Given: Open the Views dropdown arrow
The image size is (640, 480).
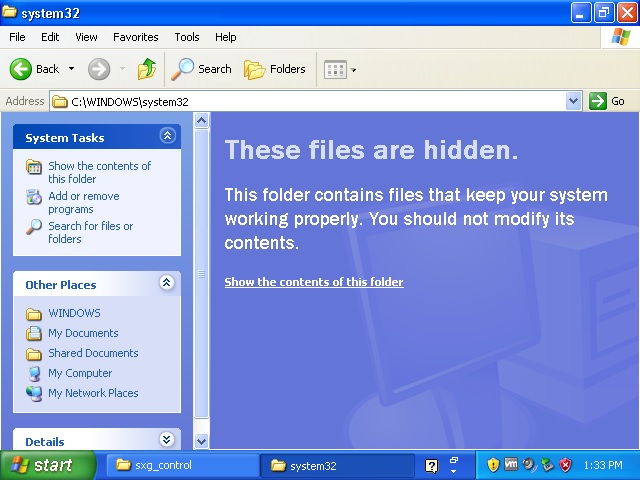Looking at the screenshot, I should coord(353,70).
